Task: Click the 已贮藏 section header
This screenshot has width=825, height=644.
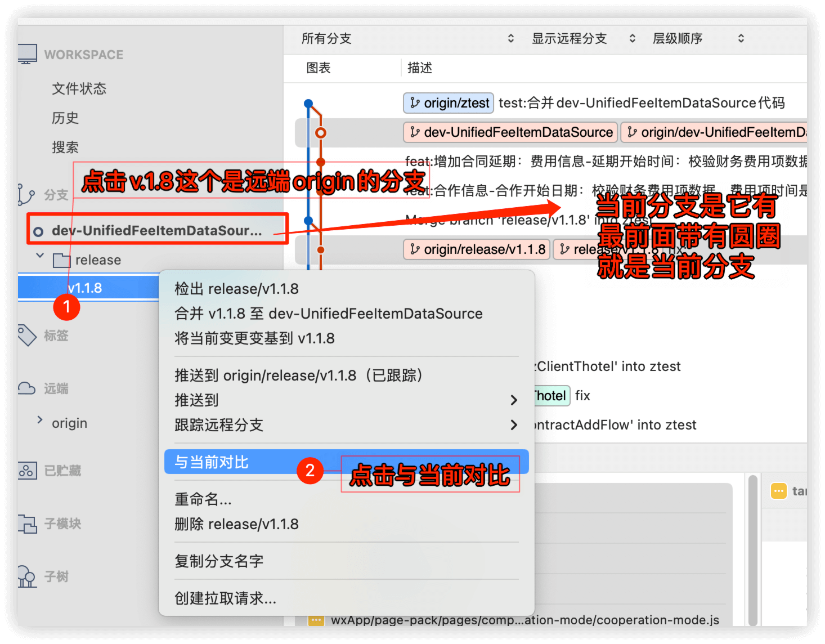Action: tap(63, 471)
